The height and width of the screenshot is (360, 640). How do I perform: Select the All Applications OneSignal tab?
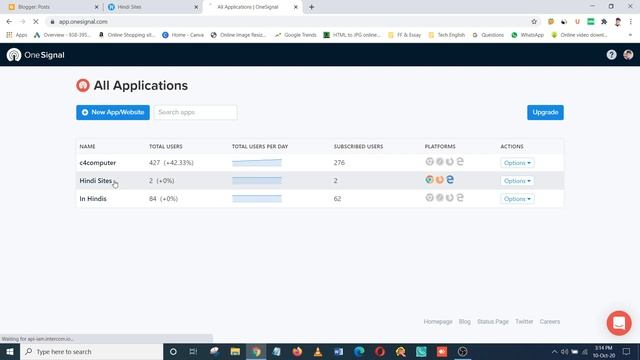(x=252, y=7)
